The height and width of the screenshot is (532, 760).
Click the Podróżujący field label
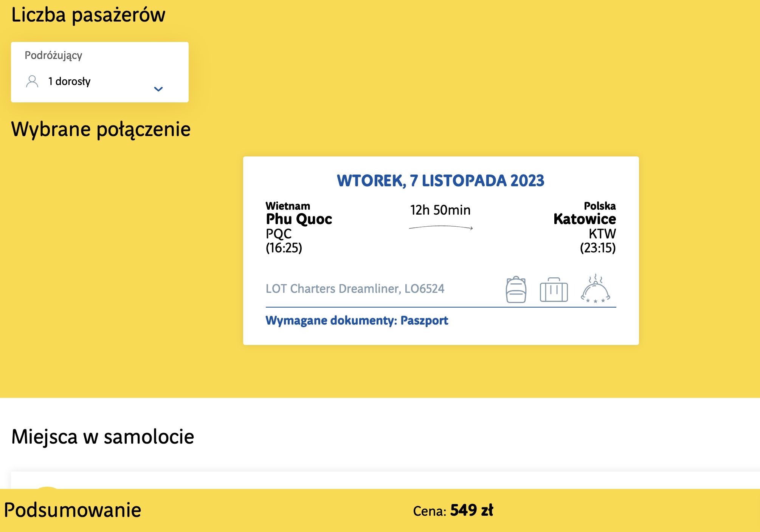click(x=53, y=55)
